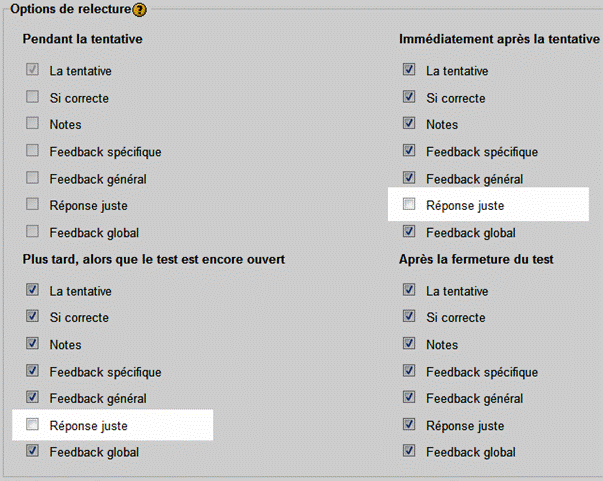Uncheck Réponse juste under Après la fermeture
603x481 pixels.
(408, 426)
